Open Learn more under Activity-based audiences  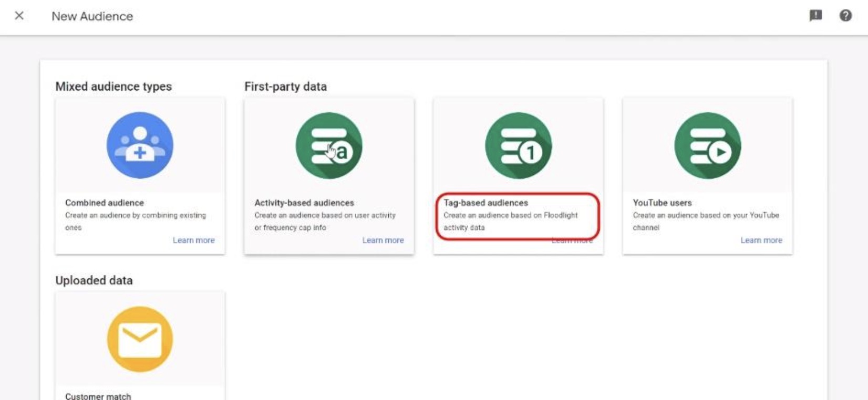(383, 240)
